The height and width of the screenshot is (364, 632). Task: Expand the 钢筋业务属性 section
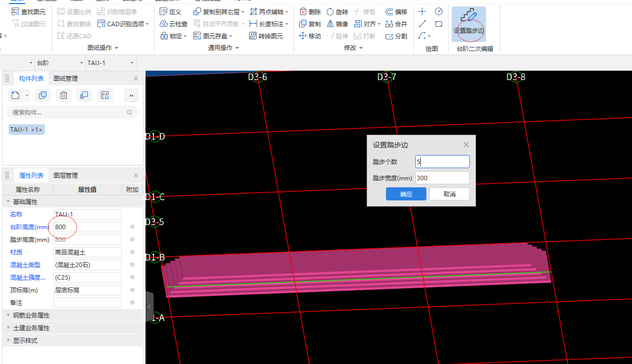pyautogui.click(x=8, y=316)
